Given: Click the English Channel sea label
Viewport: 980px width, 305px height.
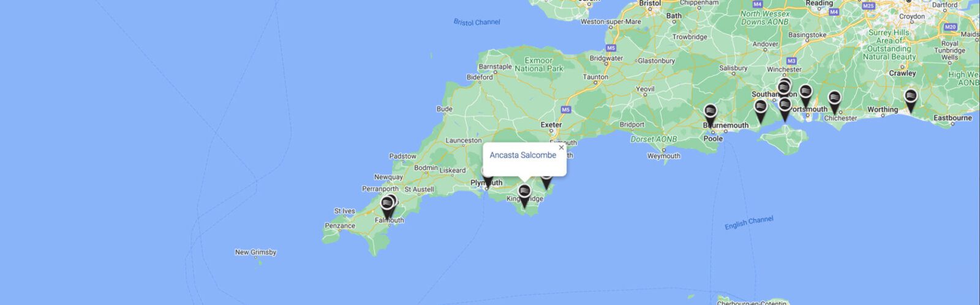Looking at the screenshot, I should 749,224.
